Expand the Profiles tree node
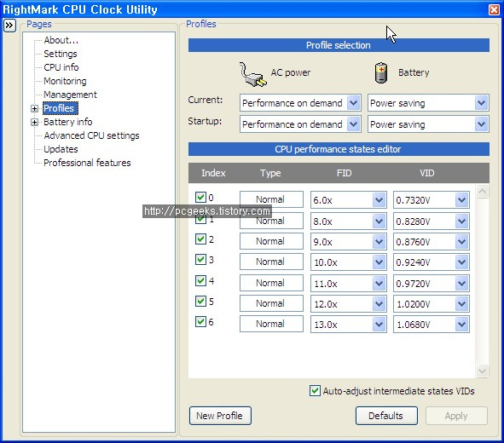 click(34, 108)
